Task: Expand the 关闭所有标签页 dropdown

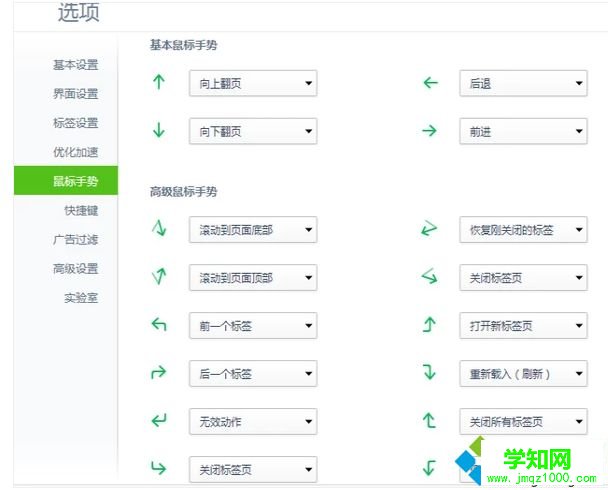Action: (523, 421)
